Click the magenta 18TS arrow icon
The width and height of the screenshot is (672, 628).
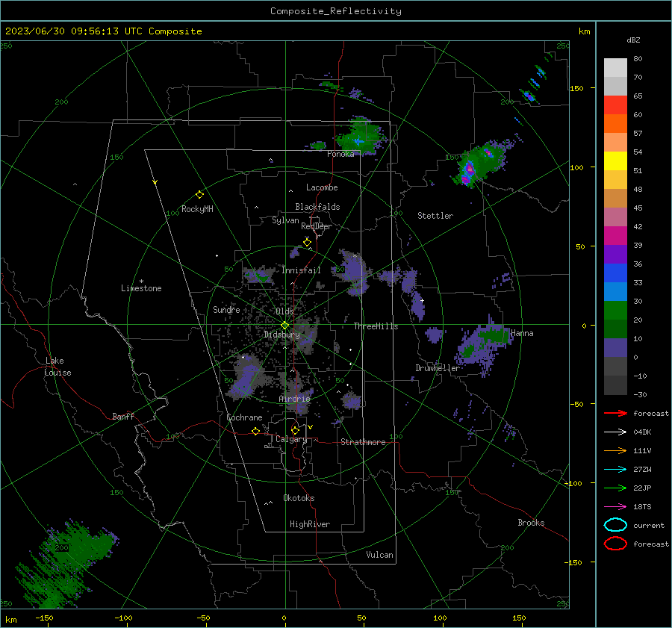click(615, 507)
